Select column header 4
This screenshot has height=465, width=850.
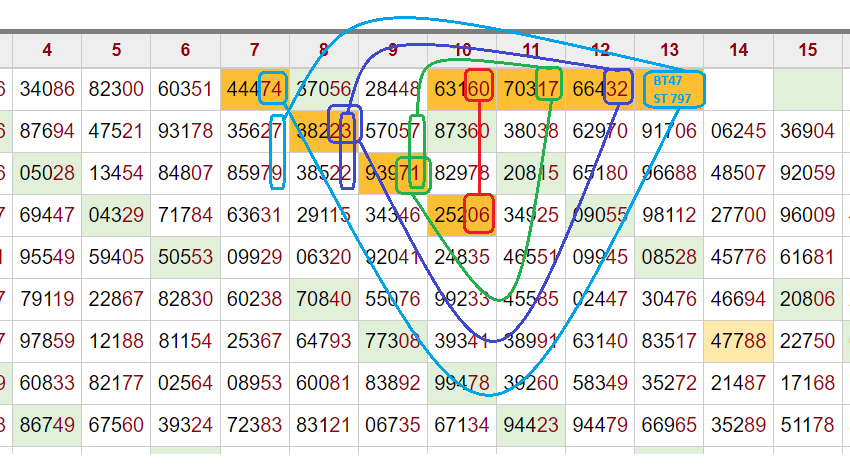[x=47, y=48]
